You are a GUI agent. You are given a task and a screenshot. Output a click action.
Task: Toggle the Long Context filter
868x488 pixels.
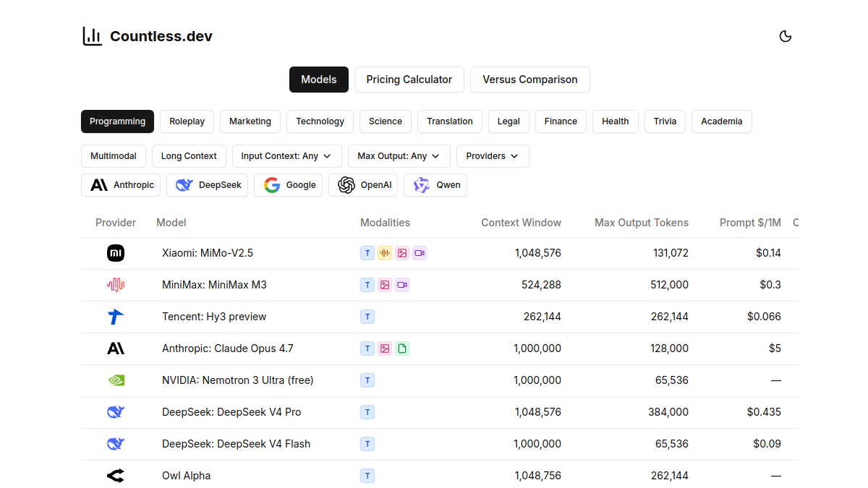point(189,156)
